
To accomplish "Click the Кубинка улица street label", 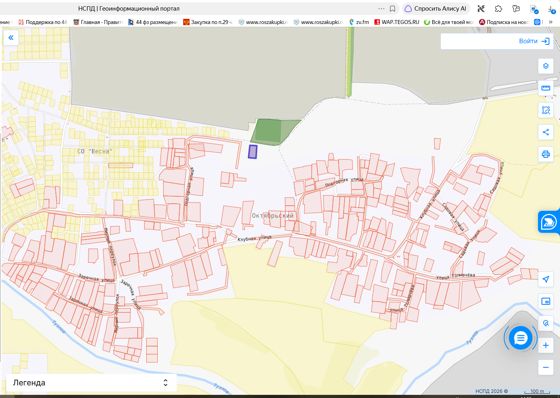I will (x=255, y=238).
